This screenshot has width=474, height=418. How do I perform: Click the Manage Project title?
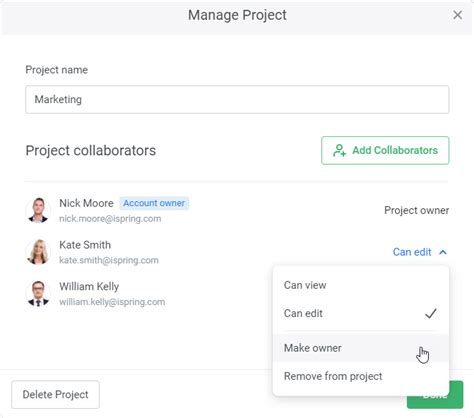coord(237,15)
